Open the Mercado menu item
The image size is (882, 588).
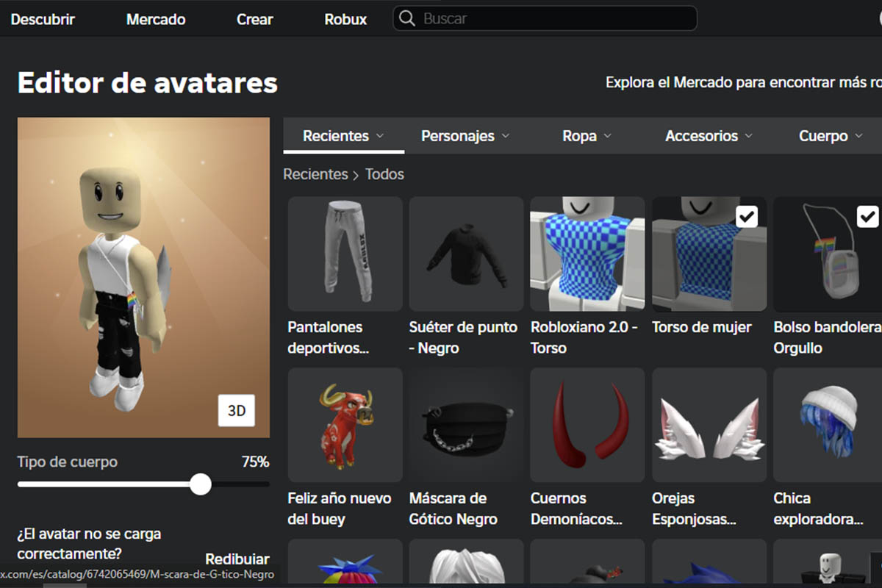[155, 19]
